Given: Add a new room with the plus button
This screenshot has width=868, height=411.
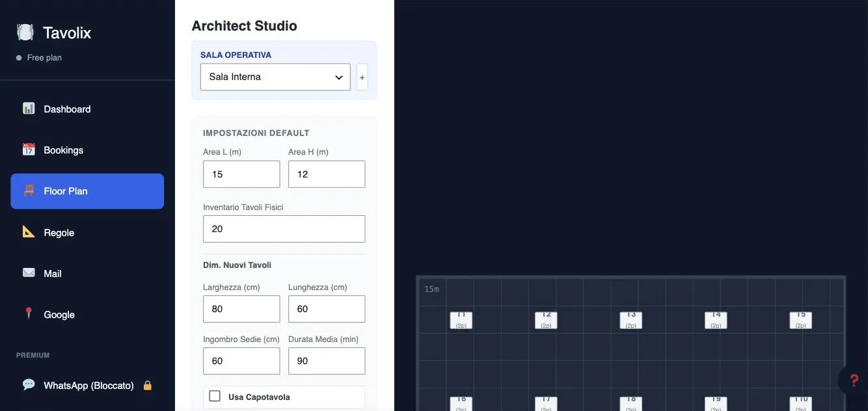Looking at the screenshot, I should point(362,77).
